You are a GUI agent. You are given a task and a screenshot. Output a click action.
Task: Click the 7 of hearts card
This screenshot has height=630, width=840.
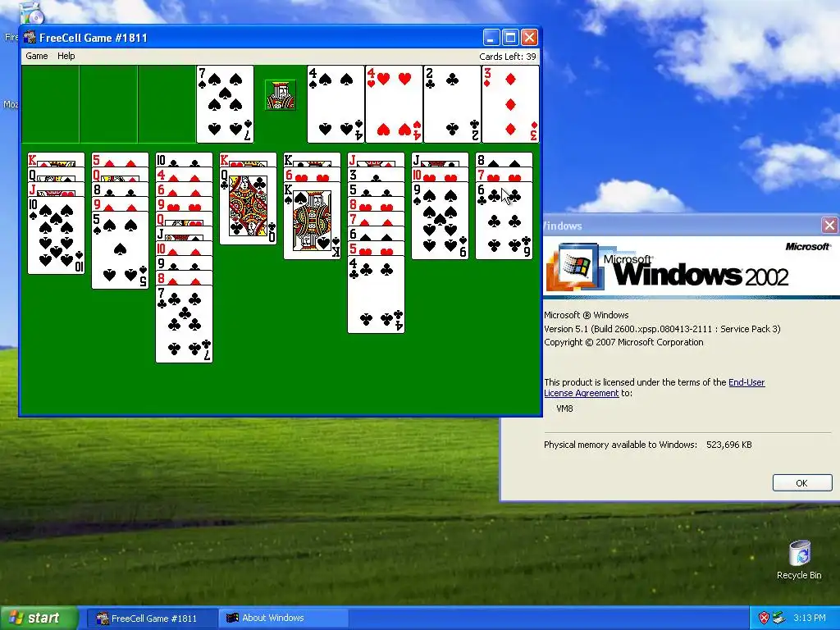click(x=504, y=175)
